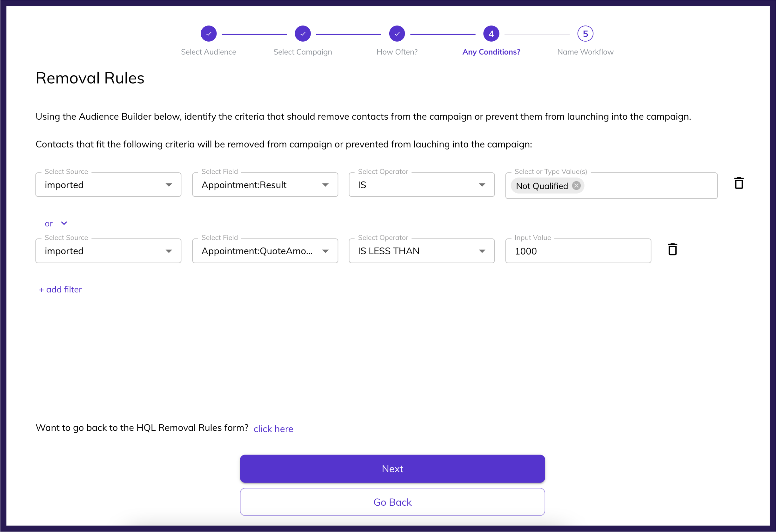Screen dimensions: 776x532
Task: Click the + add filter link
Action: click(60, 290)
